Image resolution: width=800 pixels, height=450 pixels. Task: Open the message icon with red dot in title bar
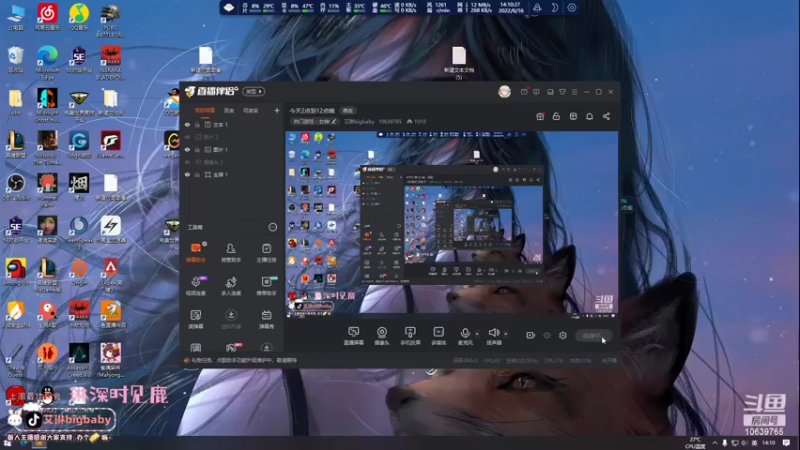524,92
